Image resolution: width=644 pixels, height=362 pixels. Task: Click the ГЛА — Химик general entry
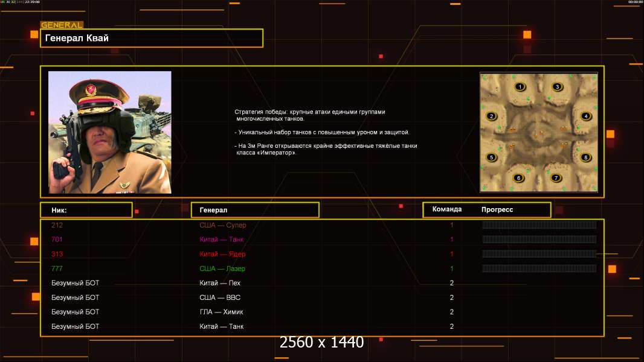click(x=221, y=312)
